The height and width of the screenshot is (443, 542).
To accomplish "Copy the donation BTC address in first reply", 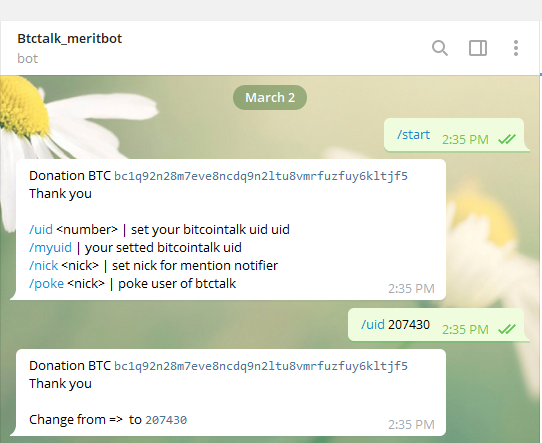I will [261, 176].
